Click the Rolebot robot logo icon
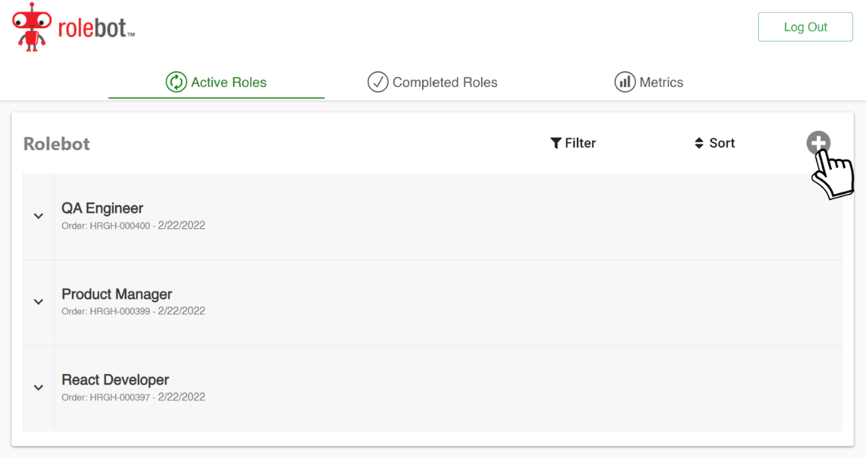The image size is (868, 459). (31, 27)
